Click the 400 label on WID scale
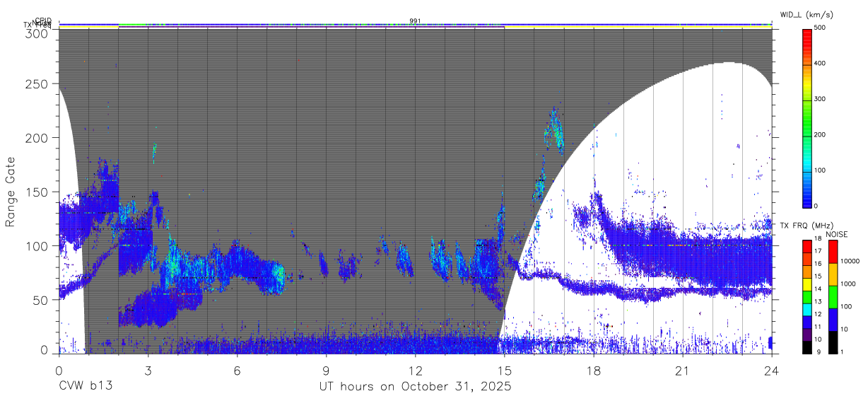The width and height of the screenshot is (868, 401). 821,64
